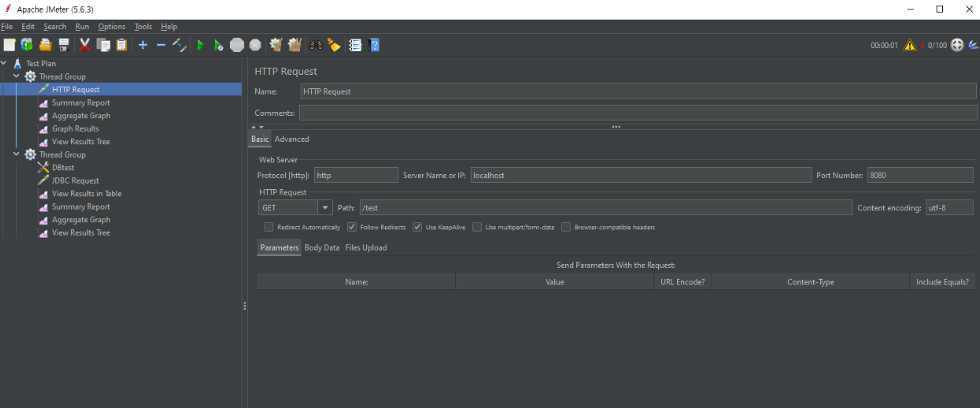Click comments panel collapse arrows
980x408 pixels.
[x=258, y=127]
